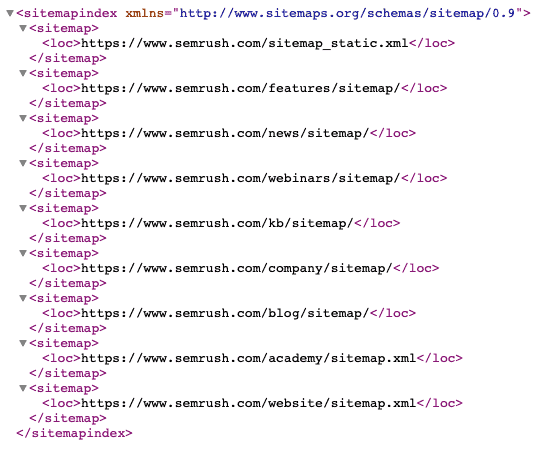Collapse the sitemap node with kb URL

tap(23, 208)
